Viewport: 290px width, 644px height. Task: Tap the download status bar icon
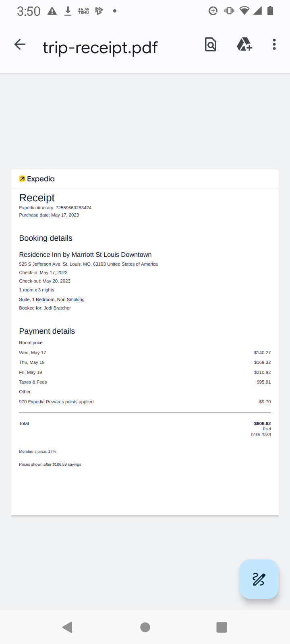(68, 11)
